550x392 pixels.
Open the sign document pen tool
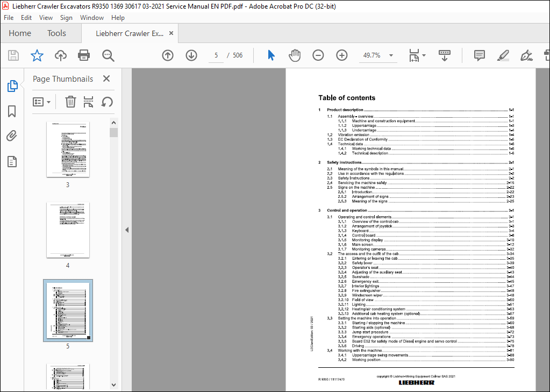[x=526, y=55]
